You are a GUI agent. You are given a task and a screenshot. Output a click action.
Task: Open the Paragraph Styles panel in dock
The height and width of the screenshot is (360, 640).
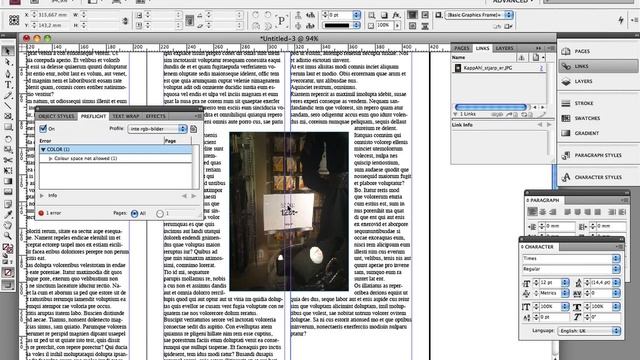598,156
